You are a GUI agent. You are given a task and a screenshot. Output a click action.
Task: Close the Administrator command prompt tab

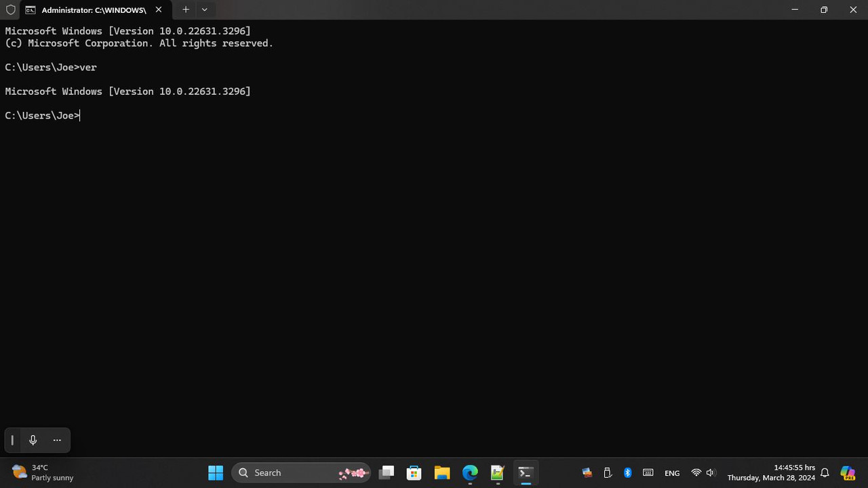(x=159, y=10)
